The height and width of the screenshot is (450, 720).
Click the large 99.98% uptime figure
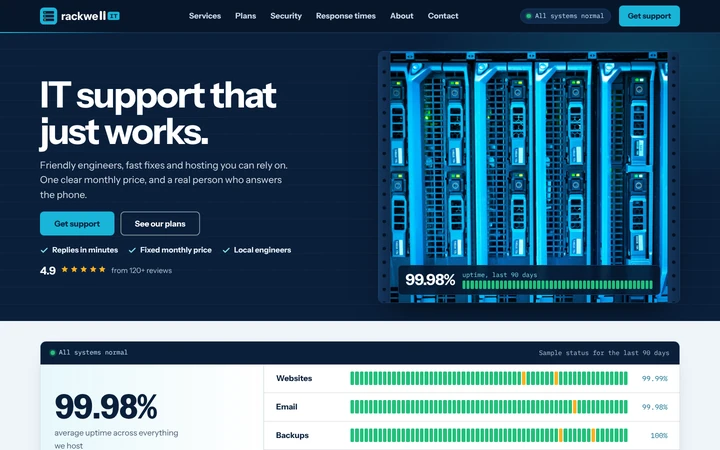click(x=106, y=407)
